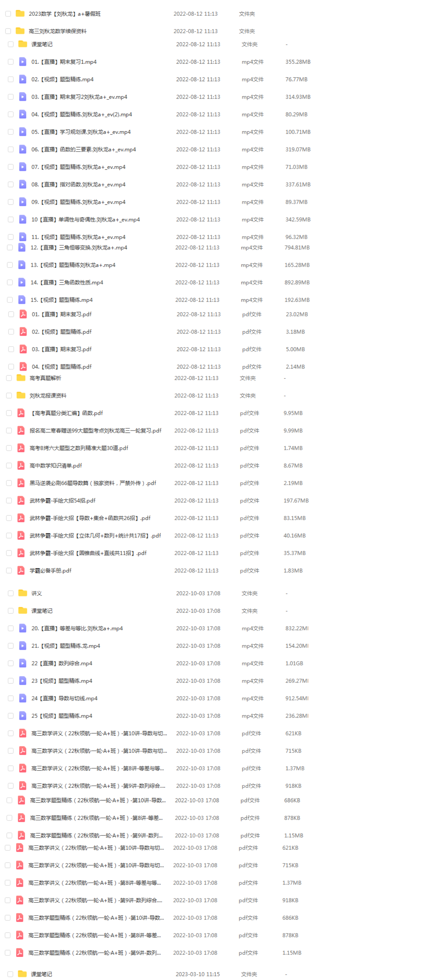Tick the checkbox for 08.【直播】指对函数.刘秋龙a+_ev.mp4
424x980 pixels.
coord(10,184)
